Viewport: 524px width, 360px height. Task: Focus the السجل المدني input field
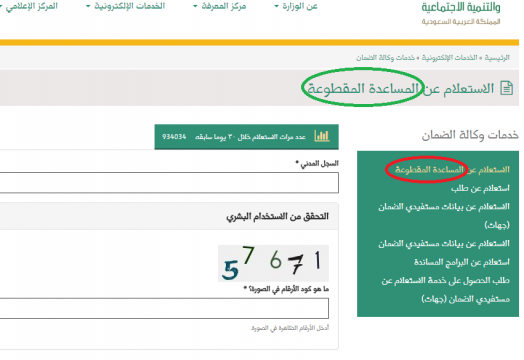(169, 183)
